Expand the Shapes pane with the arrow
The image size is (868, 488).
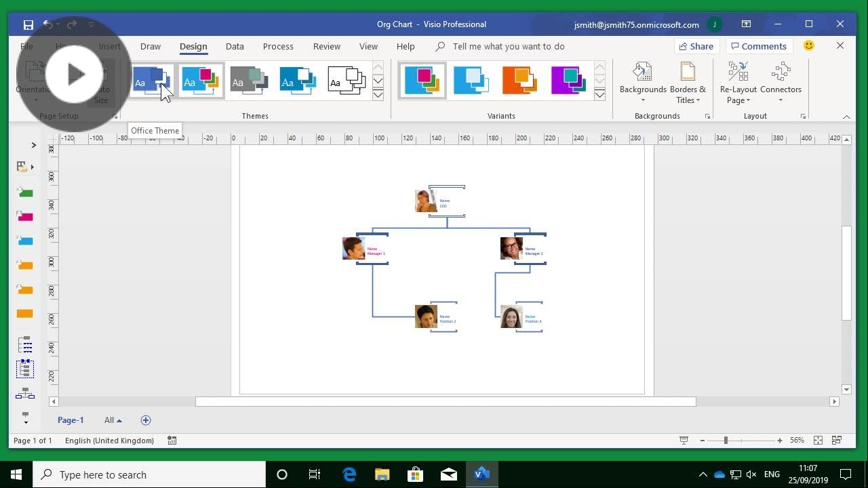[x=33, y=145]
